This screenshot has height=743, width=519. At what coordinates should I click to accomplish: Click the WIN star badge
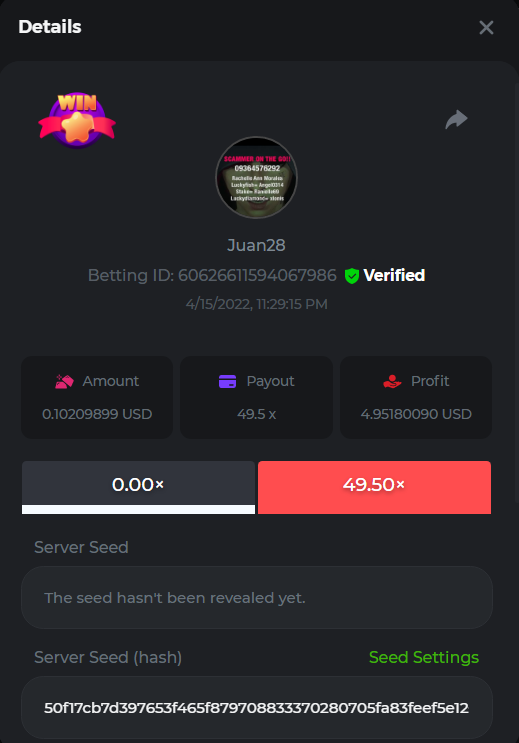(77, 120)
